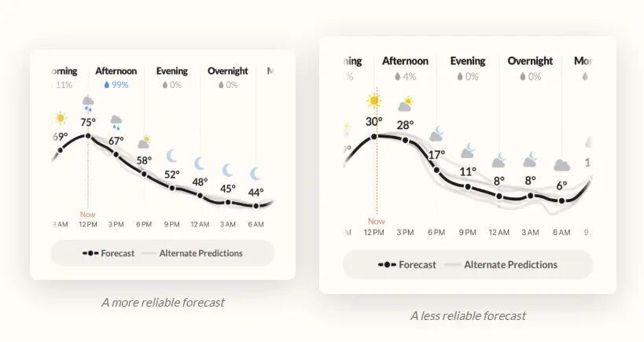This screenshot has height=342, width=644.
Task: Click the moon icon above 52°
Action: click(171, 156)
